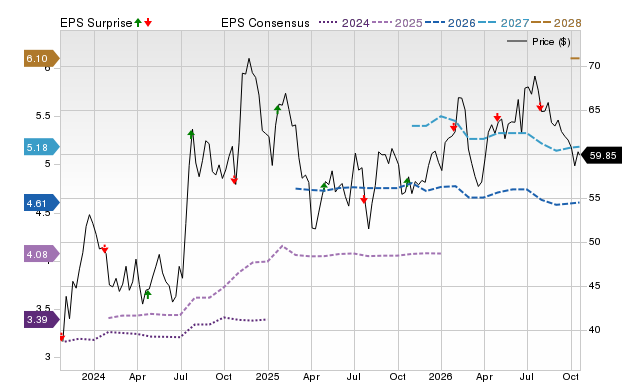This screenshot has width=640, height=382.
Task: Click the green surprise arrow near October 2025
Action: click(407, 181)
